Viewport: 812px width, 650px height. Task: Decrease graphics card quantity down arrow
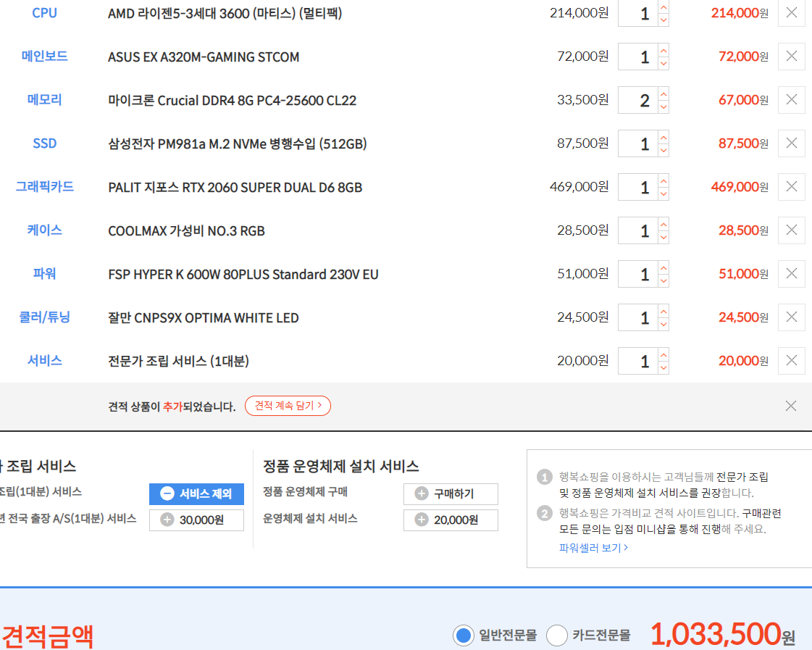664,193
